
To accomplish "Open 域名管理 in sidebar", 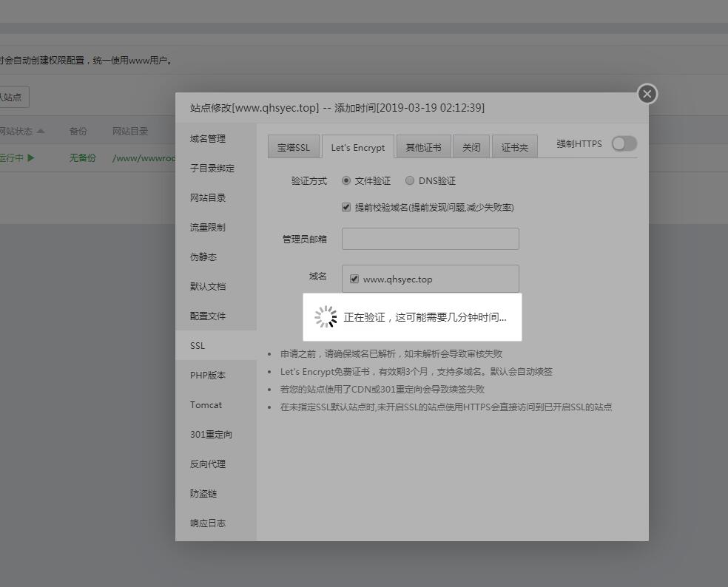I will [216, 138].
